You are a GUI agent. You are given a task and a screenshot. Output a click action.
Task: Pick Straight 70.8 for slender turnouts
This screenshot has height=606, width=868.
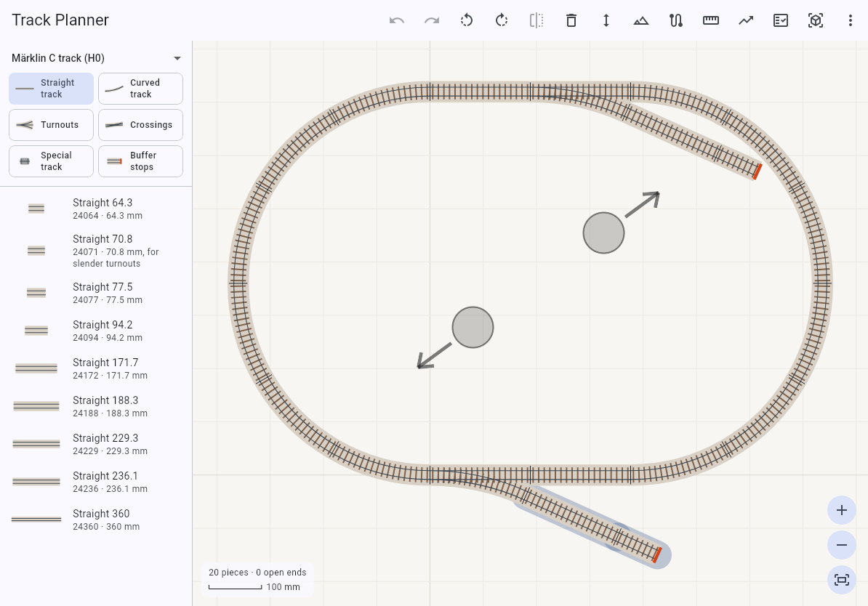96,251
